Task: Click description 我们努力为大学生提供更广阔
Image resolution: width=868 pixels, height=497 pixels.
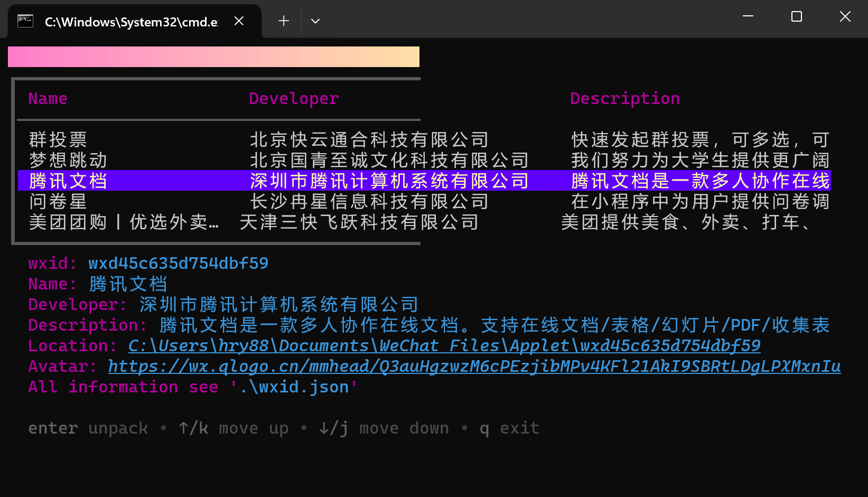Action: pos(701,161)
